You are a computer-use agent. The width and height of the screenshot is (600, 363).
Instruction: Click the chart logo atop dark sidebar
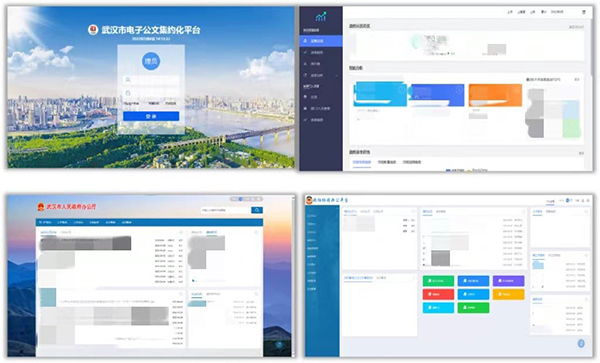click(321, 16)
